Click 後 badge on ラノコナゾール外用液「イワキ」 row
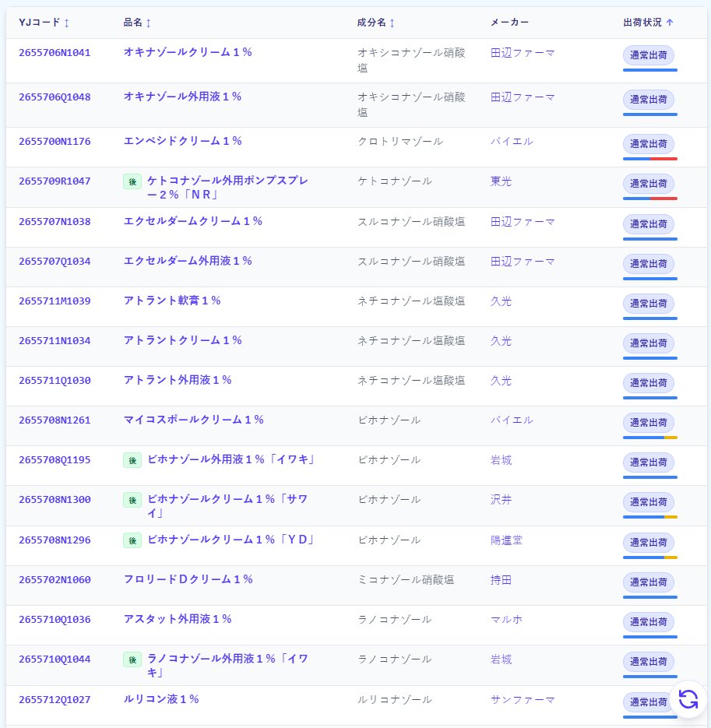 point(132,659)
